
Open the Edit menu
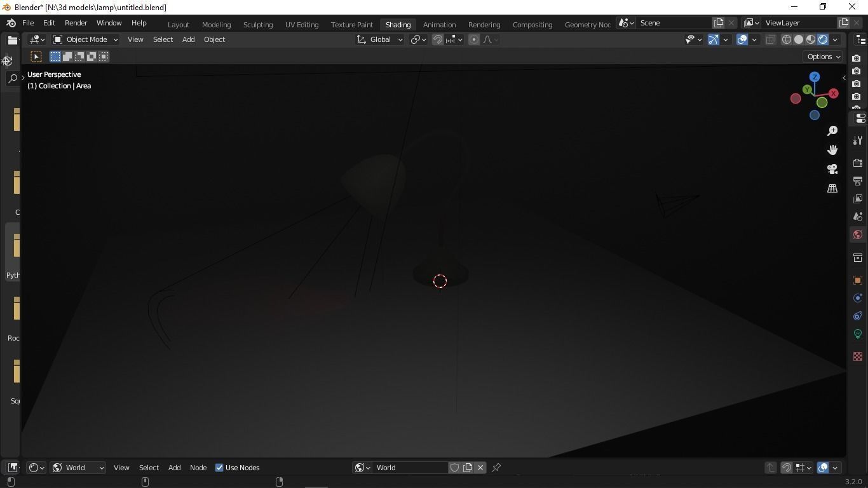pyautogui.click(x=49, y=23)
